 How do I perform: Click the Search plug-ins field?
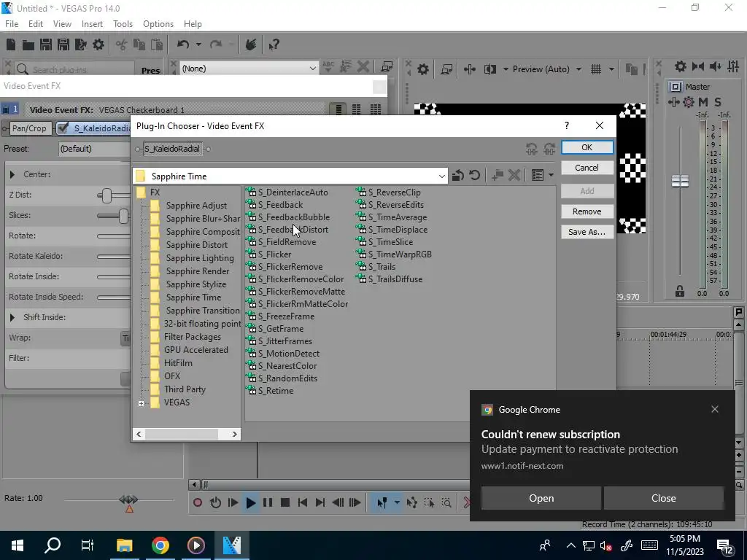coord(75,69)
